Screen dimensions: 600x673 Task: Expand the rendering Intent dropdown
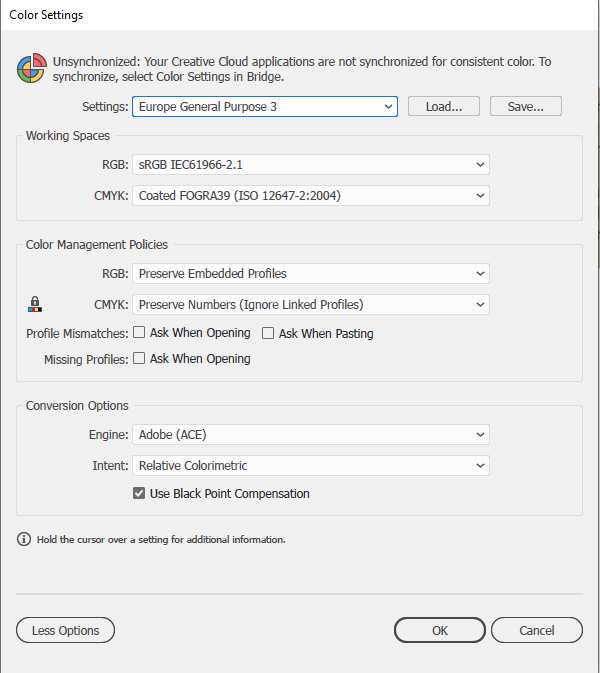point(310,465)
